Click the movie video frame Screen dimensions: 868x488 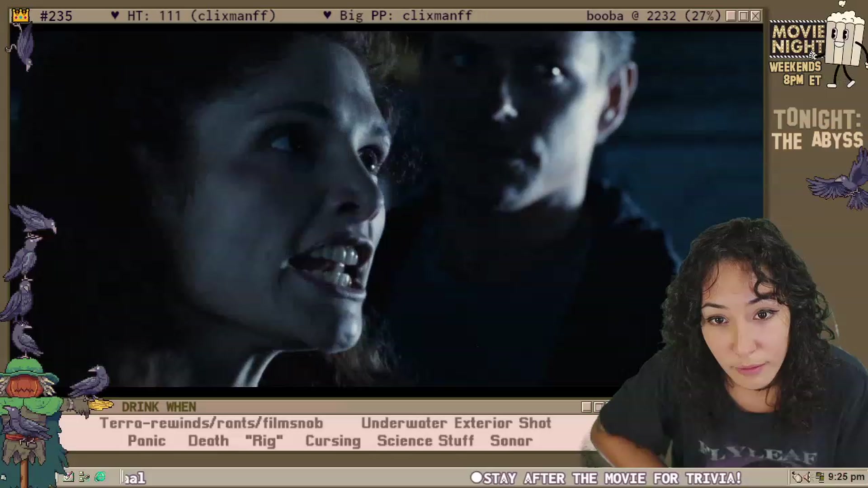(x=387, y=209)
